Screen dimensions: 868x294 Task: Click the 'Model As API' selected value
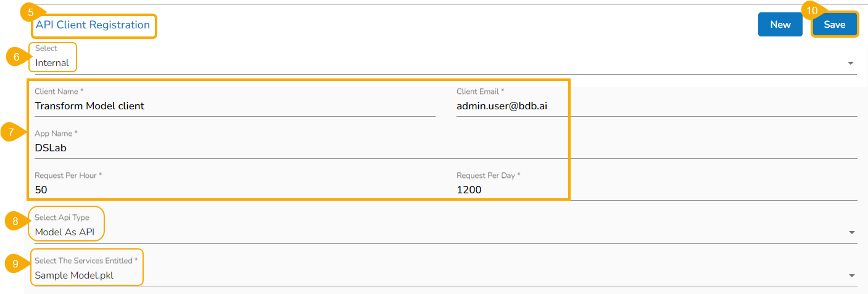coord(64,232)
